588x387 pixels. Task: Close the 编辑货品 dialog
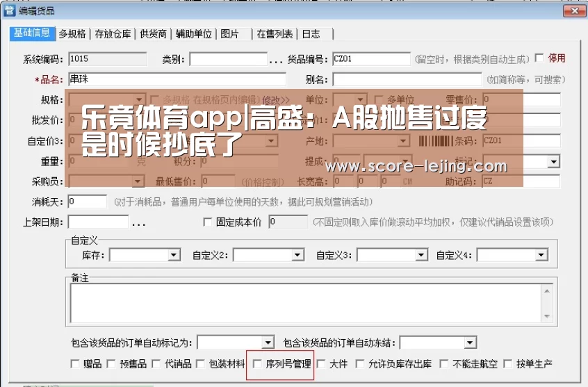574,11
